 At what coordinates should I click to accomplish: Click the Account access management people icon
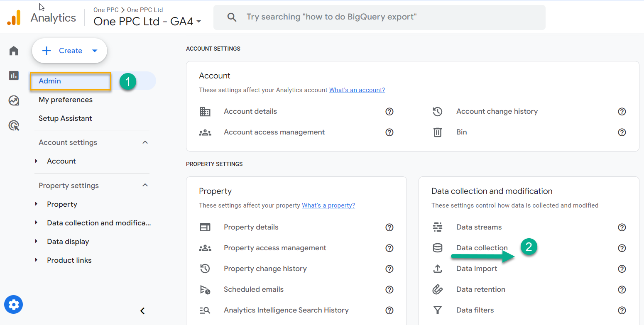205,132
